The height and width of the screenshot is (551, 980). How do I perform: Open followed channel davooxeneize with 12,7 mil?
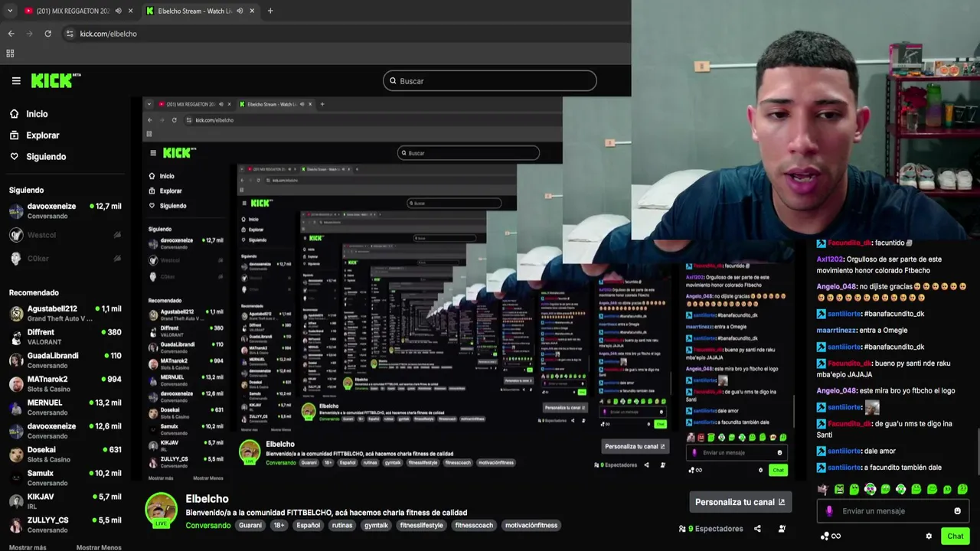pyautogui.click(x=65, y=210)
